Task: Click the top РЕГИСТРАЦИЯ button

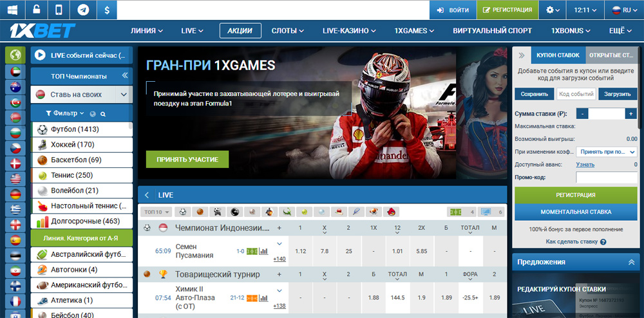Action: [507, 10]
